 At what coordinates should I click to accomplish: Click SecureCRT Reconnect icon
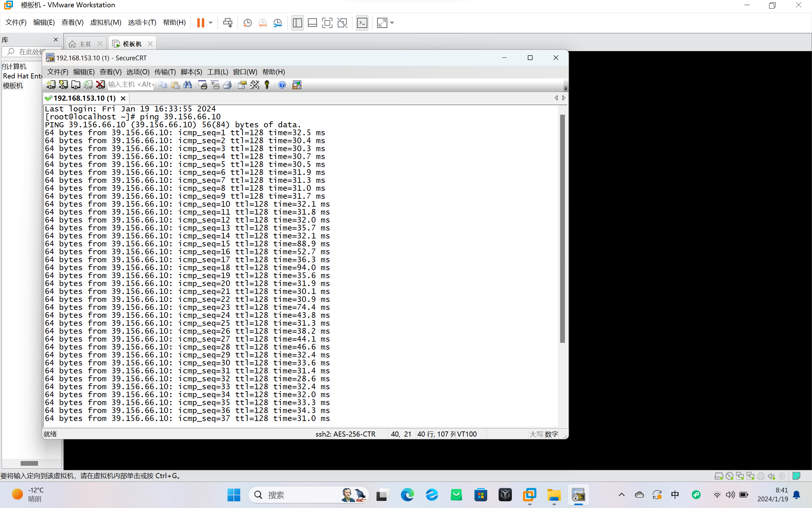click(x=88, y=85)
